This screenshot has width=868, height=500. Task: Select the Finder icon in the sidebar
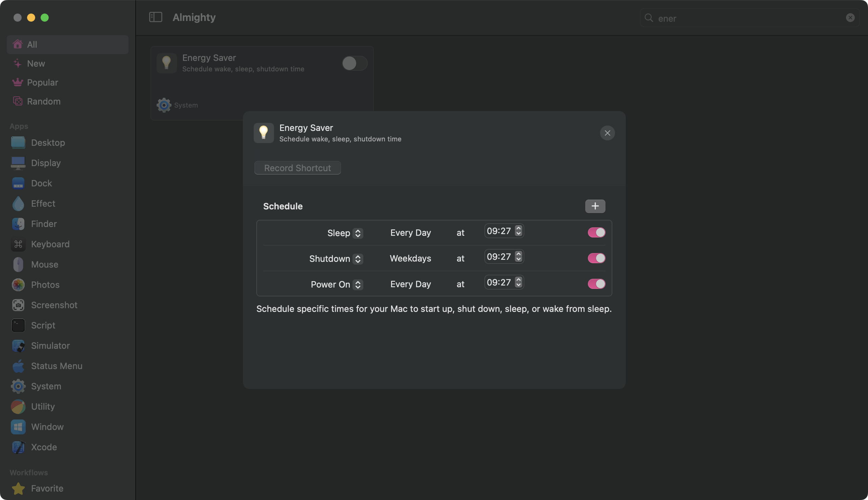(18, 224)
